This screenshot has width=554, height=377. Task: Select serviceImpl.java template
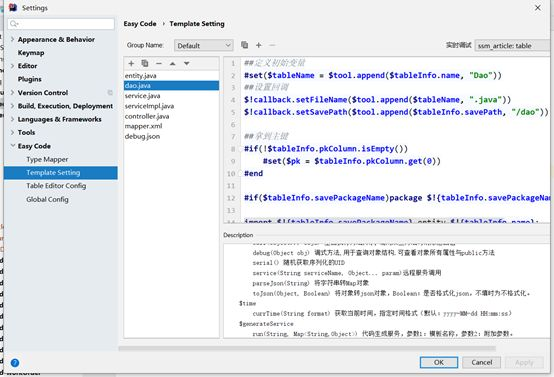tap(171, 106)
